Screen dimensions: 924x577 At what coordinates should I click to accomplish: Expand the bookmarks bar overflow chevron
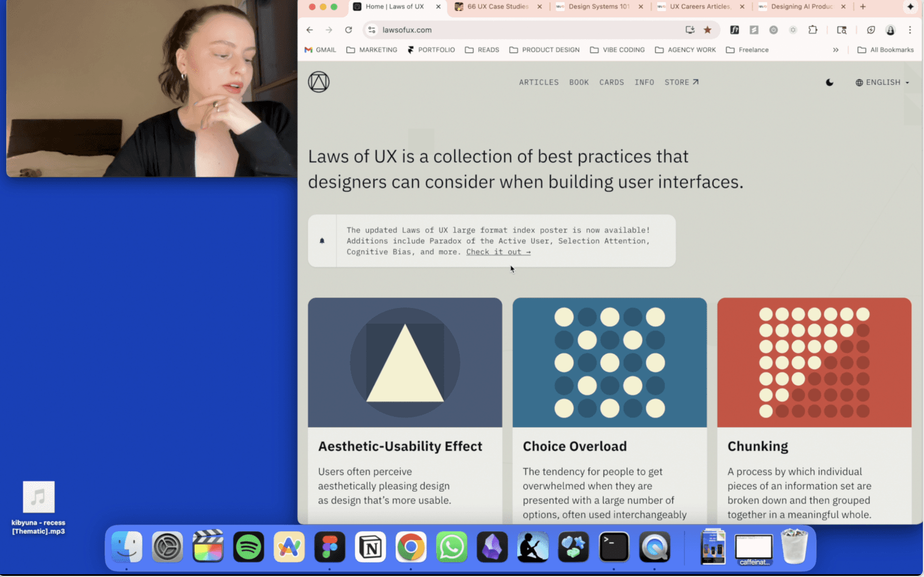[836, 50]
